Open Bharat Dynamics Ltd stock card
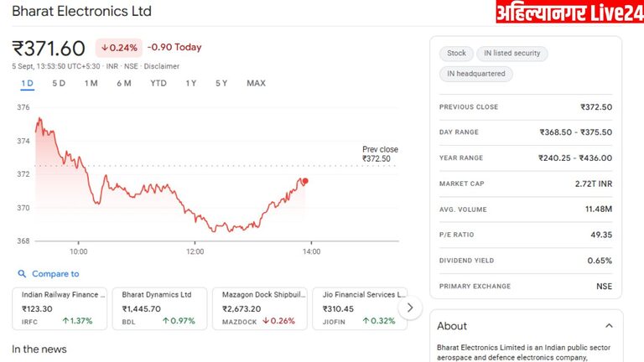Screen dimensions: 644x362 159,308
